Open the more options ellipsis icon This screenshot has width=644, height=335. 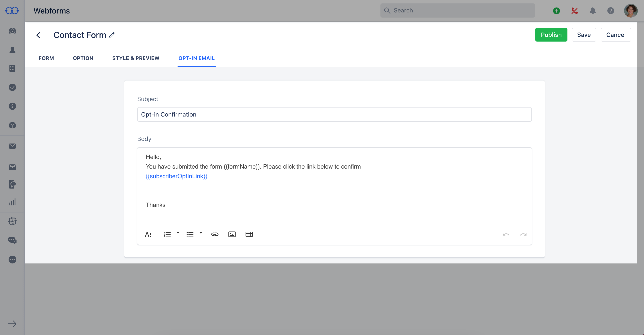click(x=12, y=260)
